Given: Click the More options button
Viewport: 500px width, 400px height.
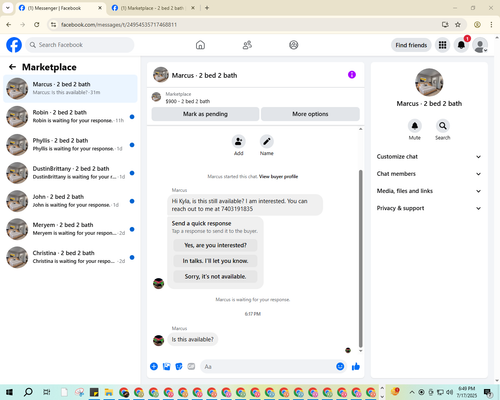Looking at the screenshot, I should [310, 114].
